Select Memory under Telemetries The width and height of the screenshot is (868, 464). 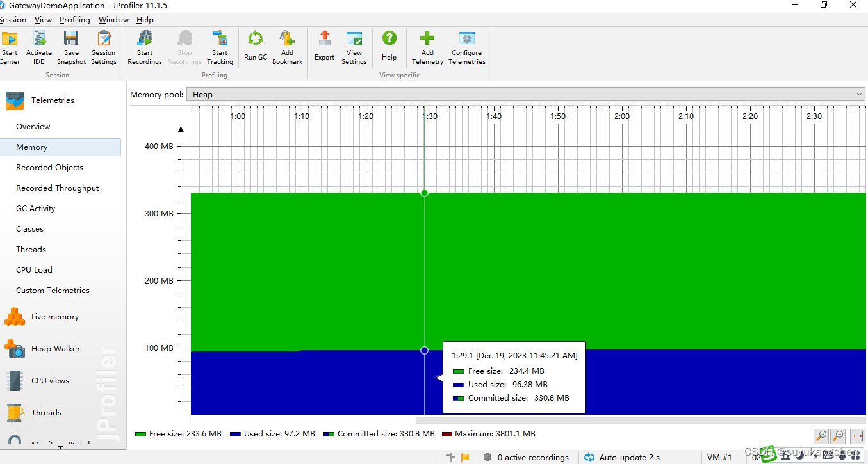click(x=60, y=147)
